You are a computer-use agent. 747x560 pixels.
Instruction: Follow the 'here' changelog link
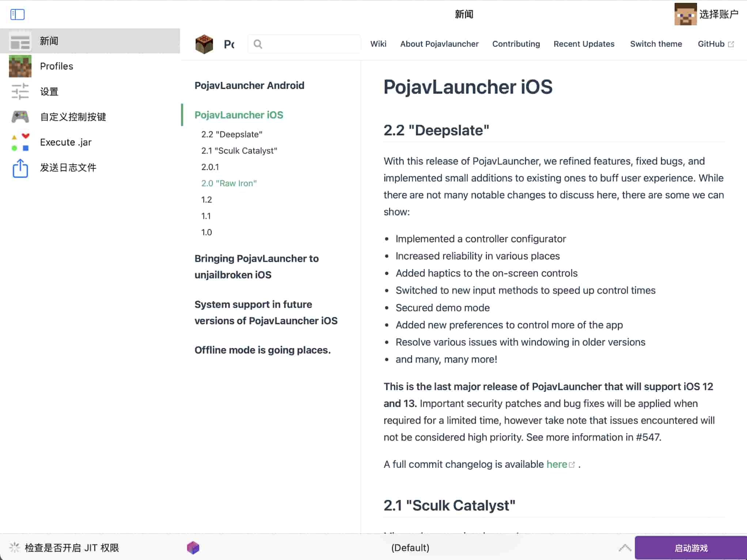(x=557, y=464)
